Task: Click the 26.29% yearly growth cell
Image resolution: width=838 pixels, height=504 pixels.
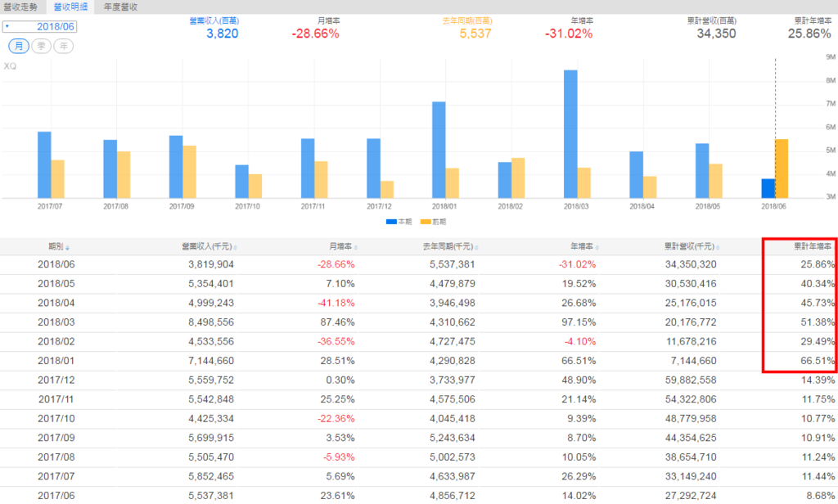Action: 579,476
